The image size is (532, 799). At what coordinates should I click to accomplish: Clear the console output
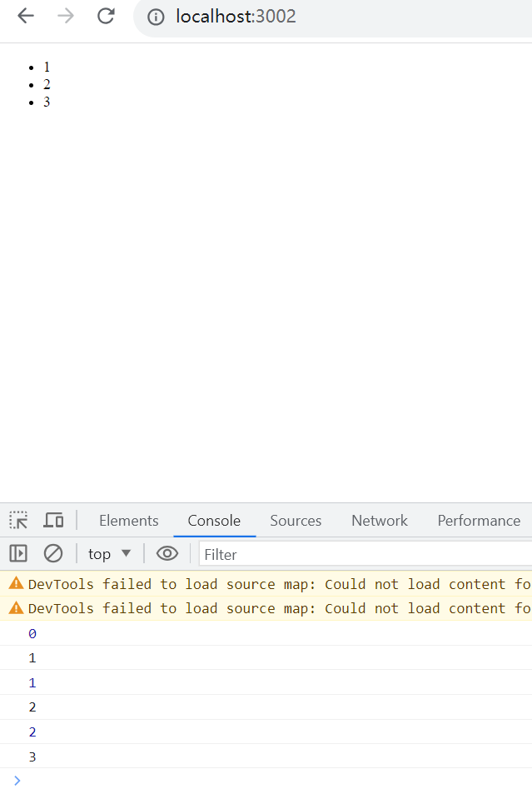53,553
